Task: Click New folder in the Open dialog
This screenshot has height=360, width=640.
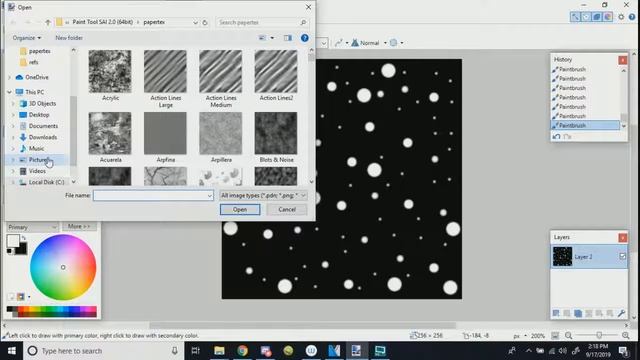Action: 69,38
